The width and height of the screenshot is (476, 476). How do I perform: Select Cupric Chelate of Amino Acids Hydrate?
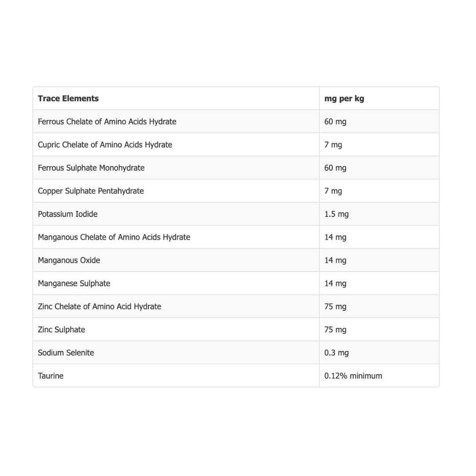[105, 145]
